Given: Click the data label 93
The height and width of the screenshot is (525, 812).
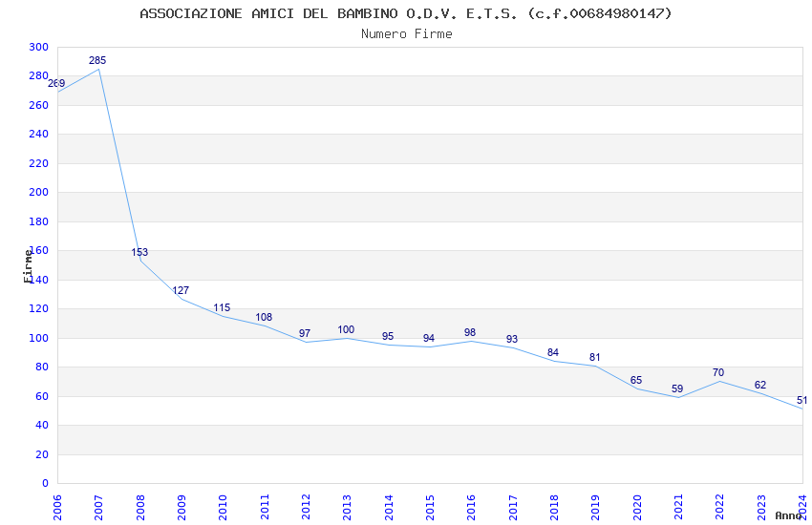Looking at the screenshot, I should click(x=512, y=339).
